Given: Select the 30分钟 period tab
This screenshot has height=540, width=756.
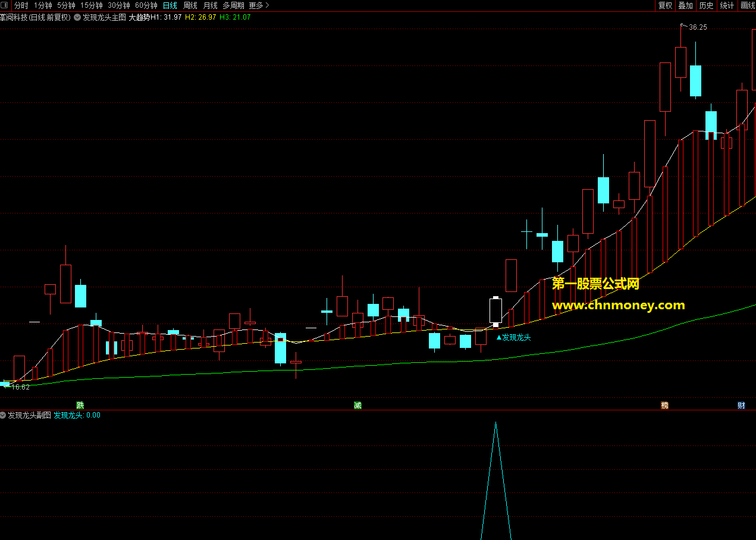Looking at the screenshot, I should click(x=119, y=5).
